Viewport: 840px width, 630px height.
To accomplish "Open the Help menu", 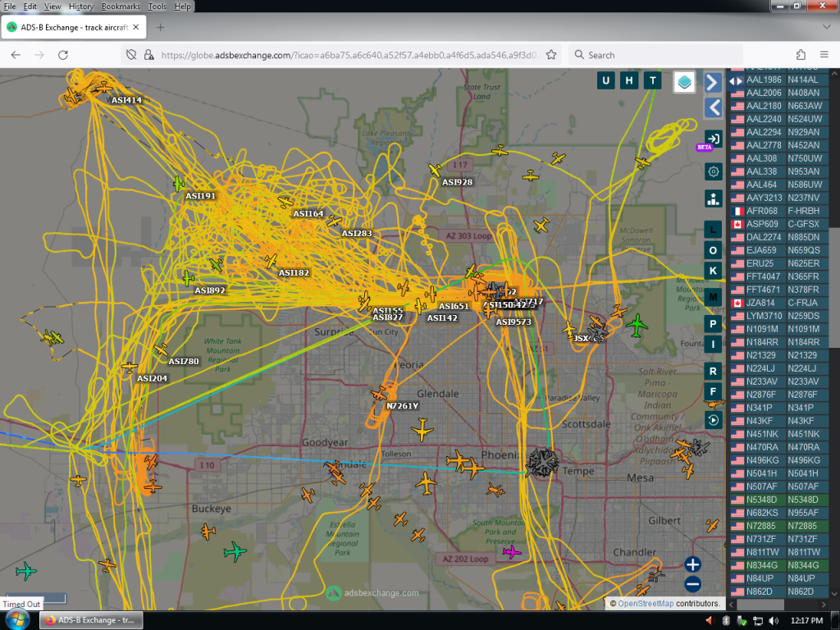I will [182, 7].
